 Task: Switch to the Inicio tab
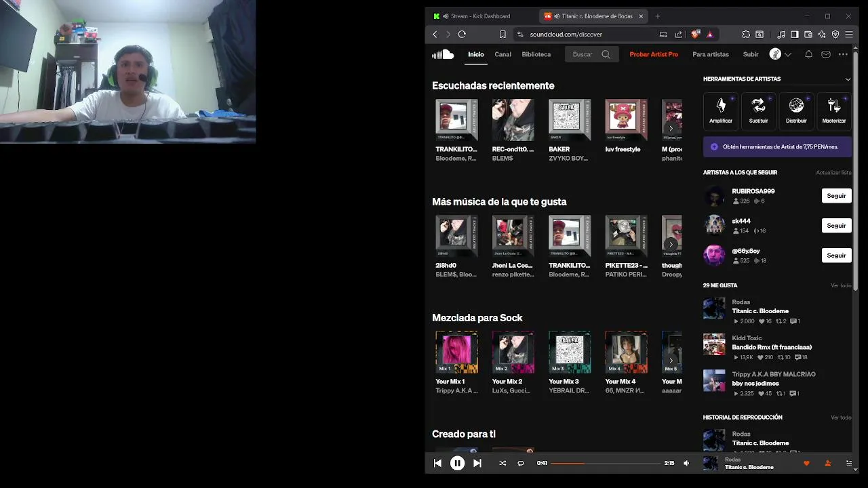pyautogui.click(x=476, y=54)
